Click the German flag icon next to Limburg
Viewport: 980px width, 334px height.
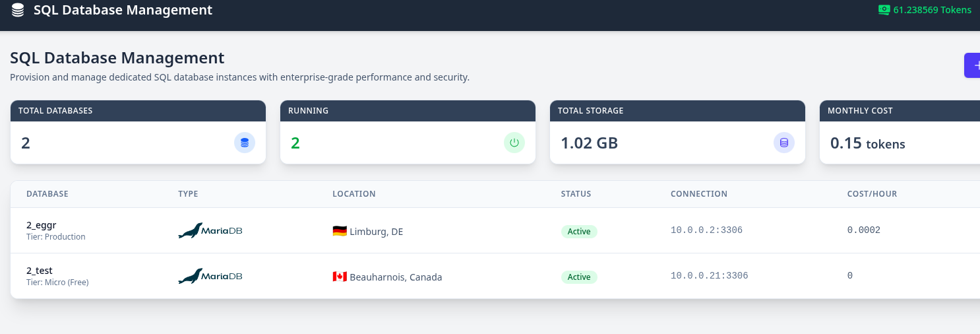pos(340,231)
